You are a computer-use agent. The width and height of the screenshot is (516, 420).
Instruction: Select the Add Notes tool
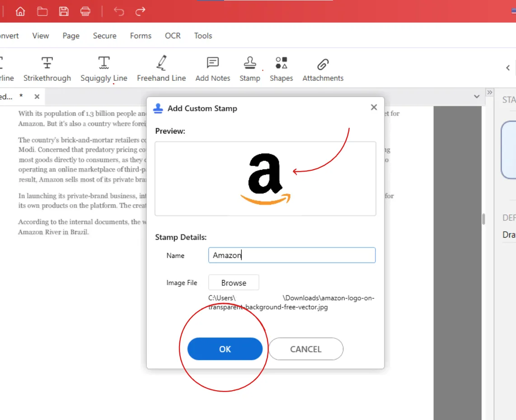[x=212, y=69]
